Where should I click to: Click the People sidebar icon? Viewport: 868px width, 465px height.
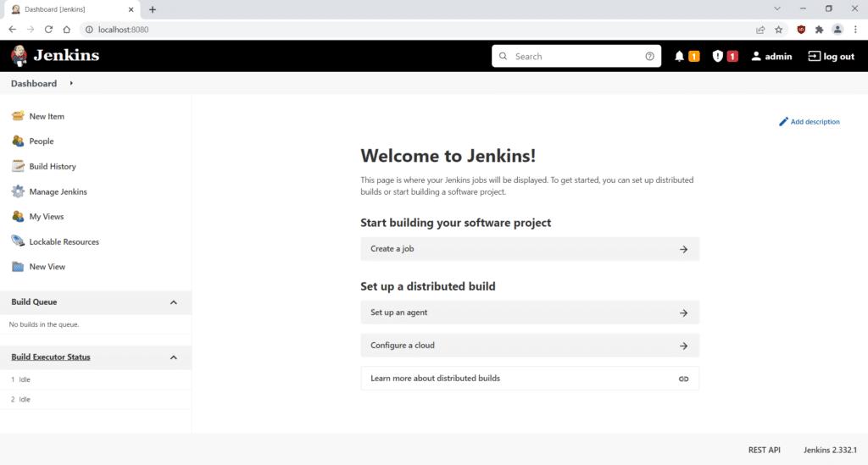point(18,141)
